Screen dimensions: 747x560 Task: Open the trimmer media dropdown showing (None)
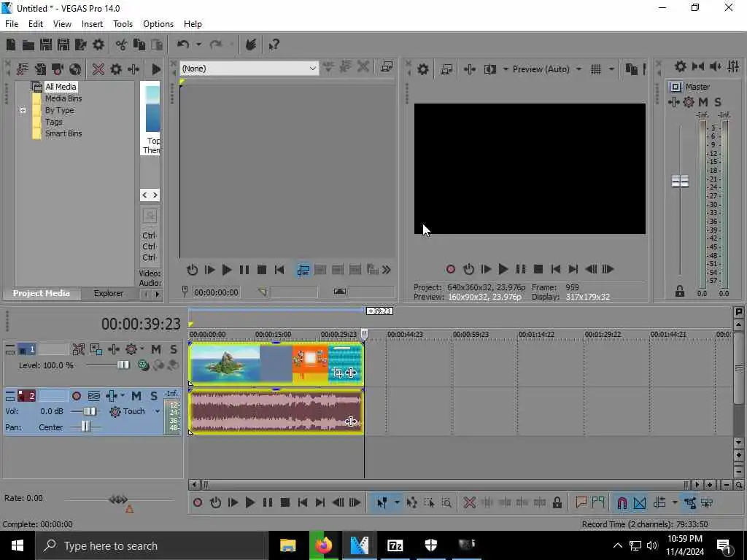pos(249,69)
